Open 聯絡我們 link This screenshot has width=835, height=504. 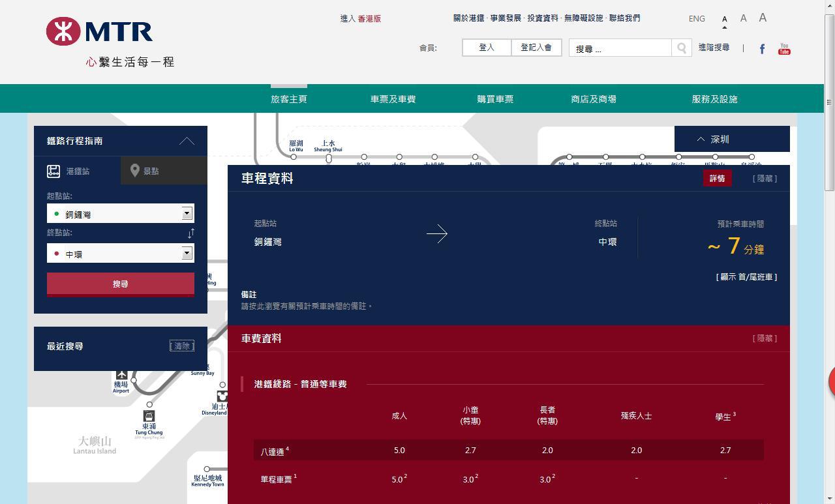tap(625, 18)
